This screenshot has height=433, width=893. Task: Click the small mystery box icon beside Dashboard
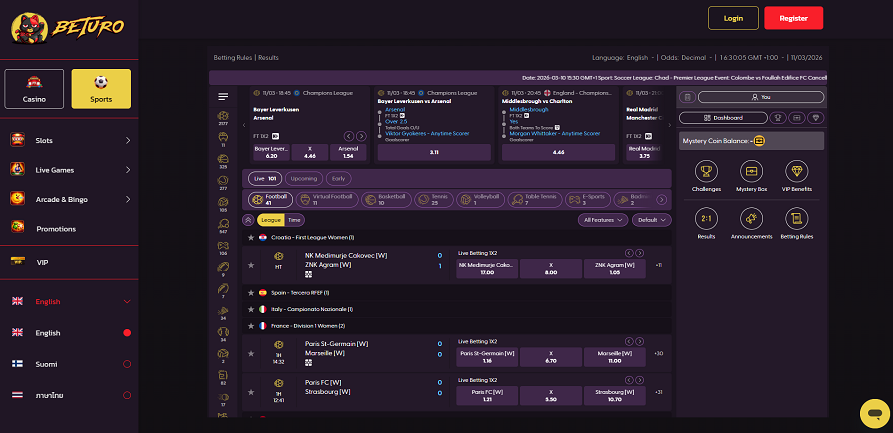797,118
